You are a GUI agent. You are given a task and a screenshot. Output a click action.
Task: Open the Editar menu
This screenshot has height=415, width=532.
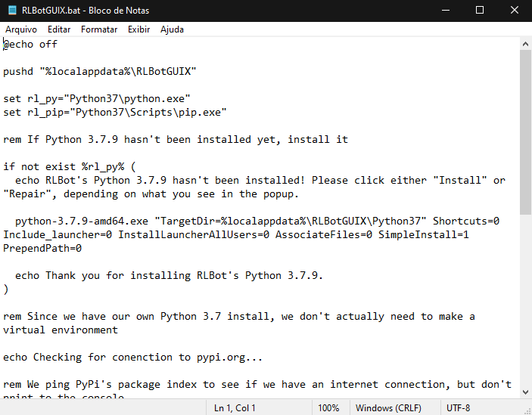59,29
